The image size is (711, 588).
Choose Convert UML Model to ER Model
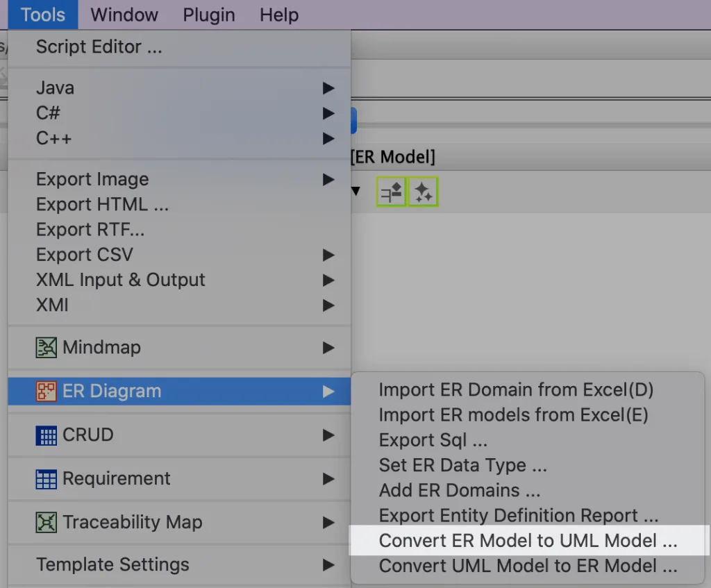click(528, 566)
